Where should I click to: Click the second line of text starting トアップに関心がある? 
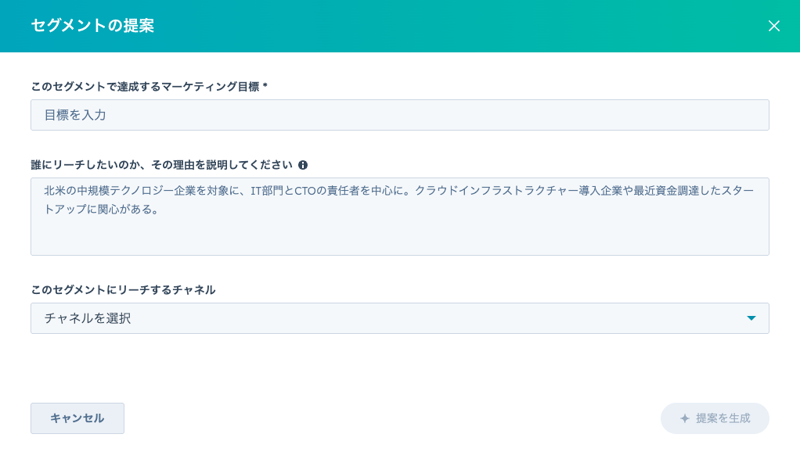(100, 209)
